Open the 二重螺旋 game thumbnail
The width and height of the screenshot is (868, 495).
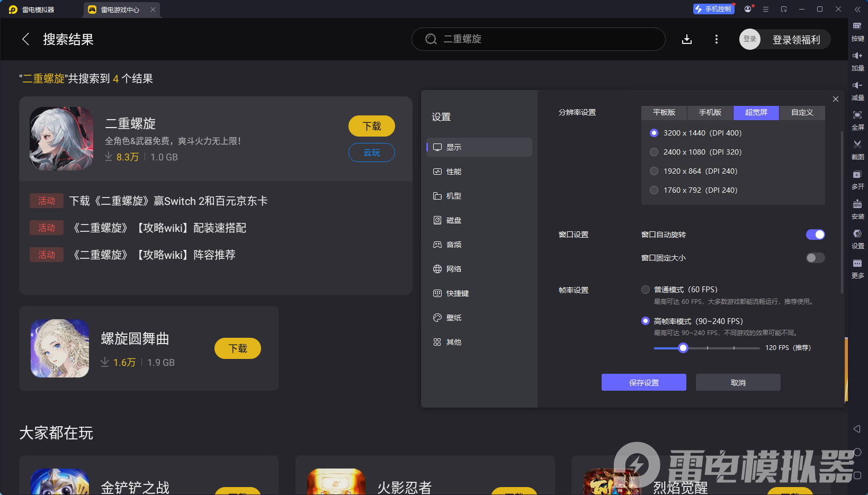point(61,139)
